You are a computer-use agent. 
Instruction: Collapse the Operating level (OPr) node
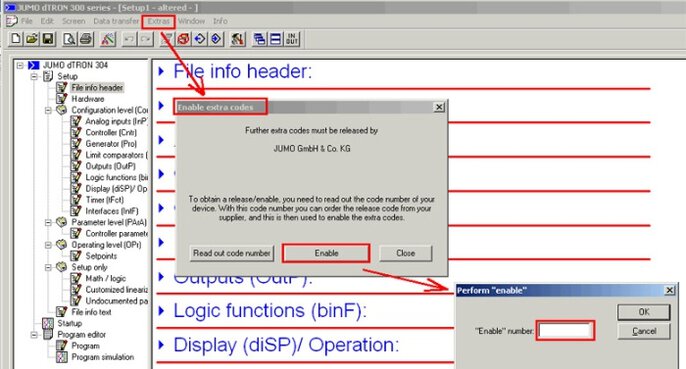click(48, 245)
